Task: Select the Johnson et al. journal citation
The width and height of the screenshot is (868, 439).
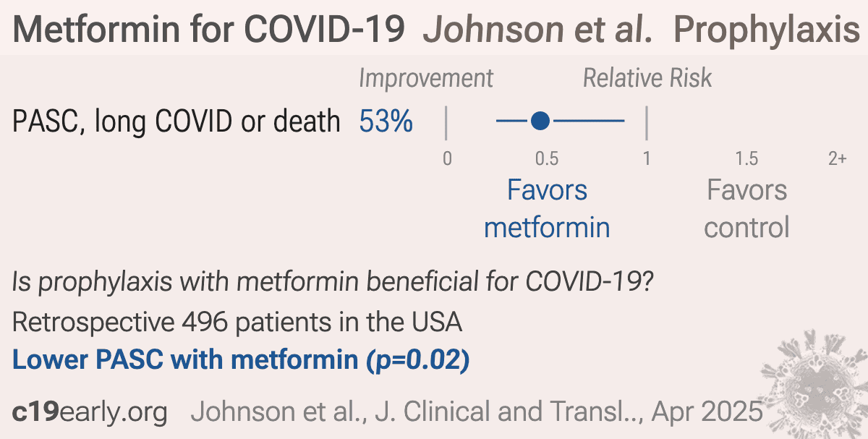Action: (x=477, y=412)
